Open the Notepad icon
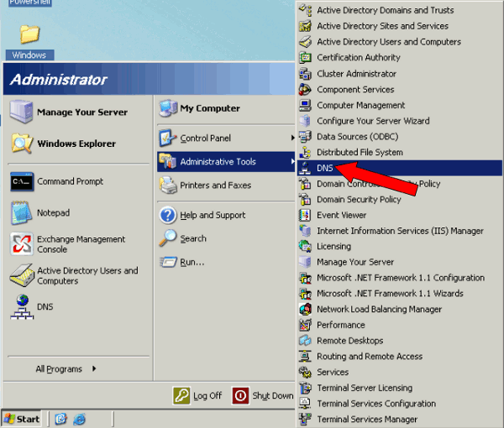The height and width of the screenshot is (428, 504). [x=22, y=213]
